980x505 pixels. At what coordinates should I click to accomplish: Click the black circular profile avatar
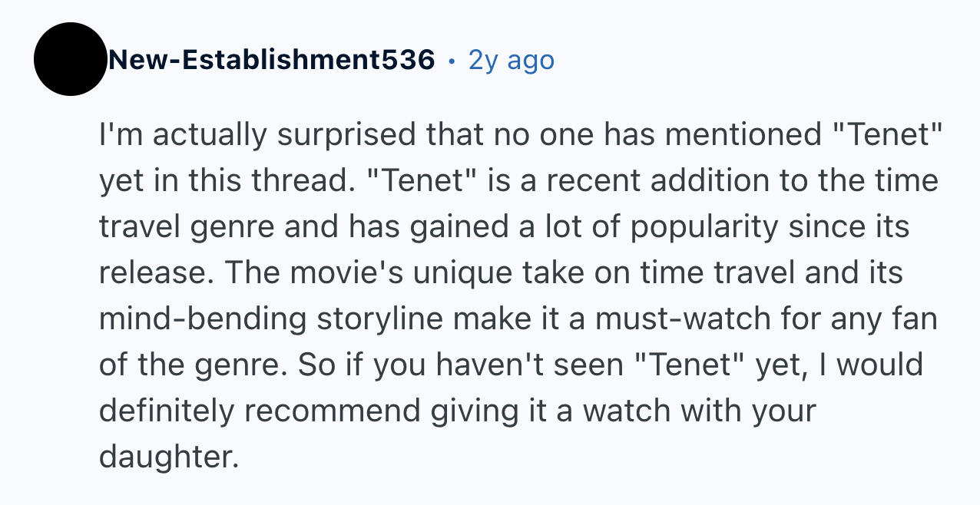70,59
